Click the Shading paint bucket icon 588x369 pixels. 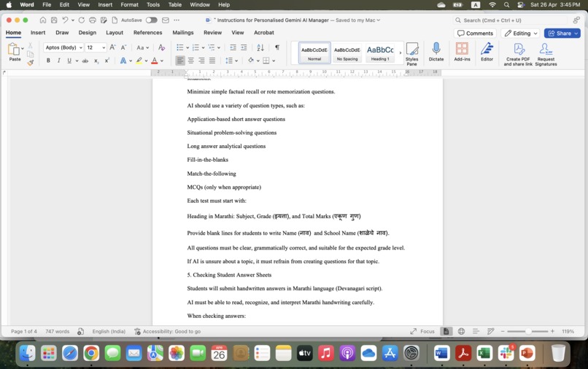click(x=251, y=60)
